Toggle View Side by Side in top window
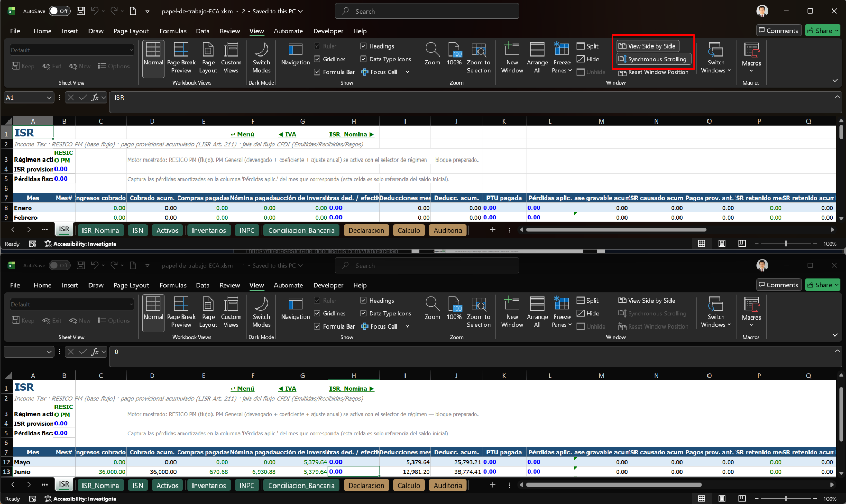This screenshot has width=846, height=504. click(647, 46)
